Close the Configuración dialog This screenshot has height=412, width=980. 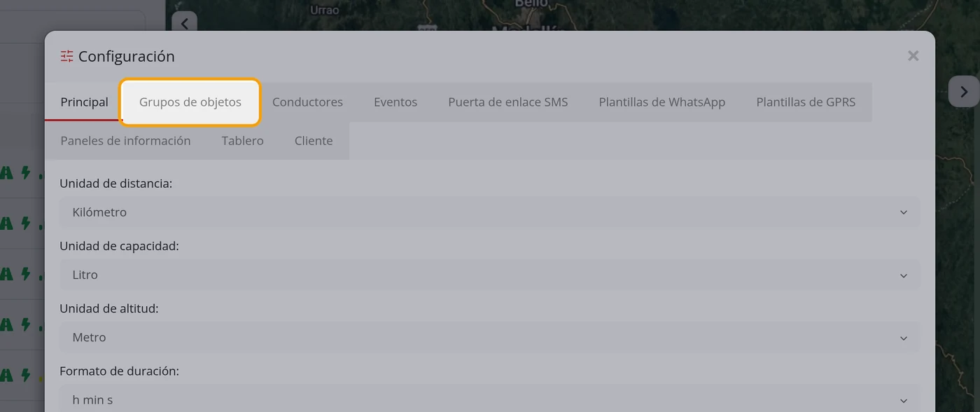coord(913,56)
